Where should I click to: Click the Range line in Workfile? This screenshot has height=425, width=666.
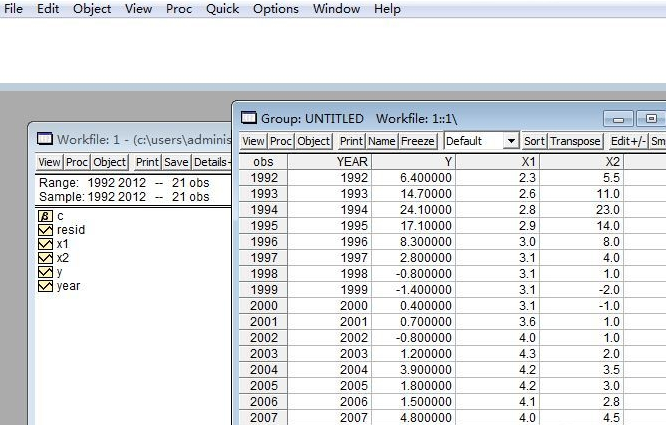[124, 183]
